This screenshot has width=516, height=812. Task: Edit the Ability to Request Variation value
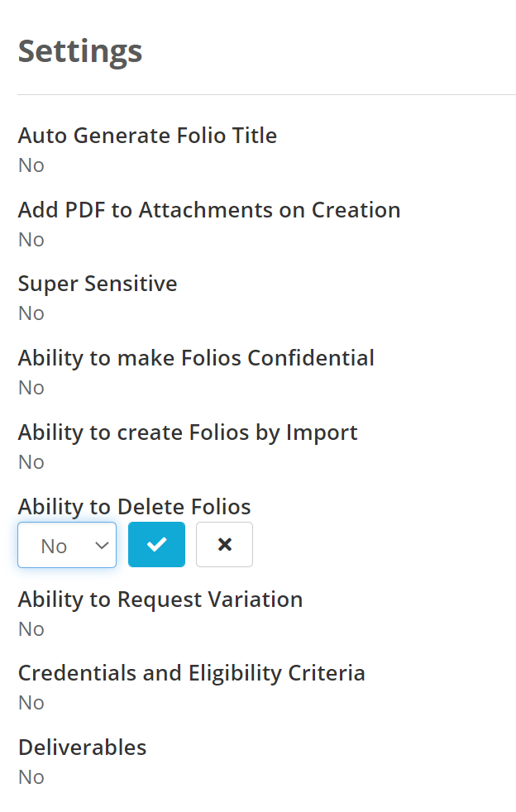pos(31,629)
